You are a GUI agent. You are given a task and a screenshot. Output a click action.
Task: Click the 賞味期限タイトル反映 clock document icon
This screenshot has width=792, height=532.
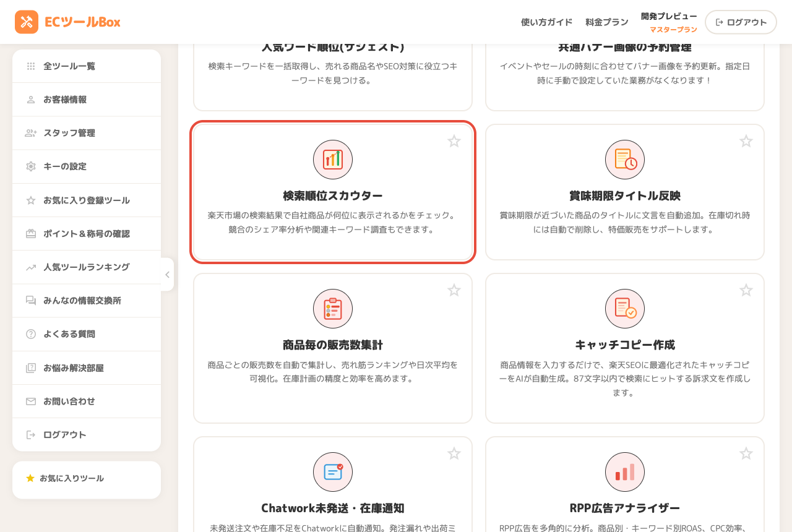point(625,160)
